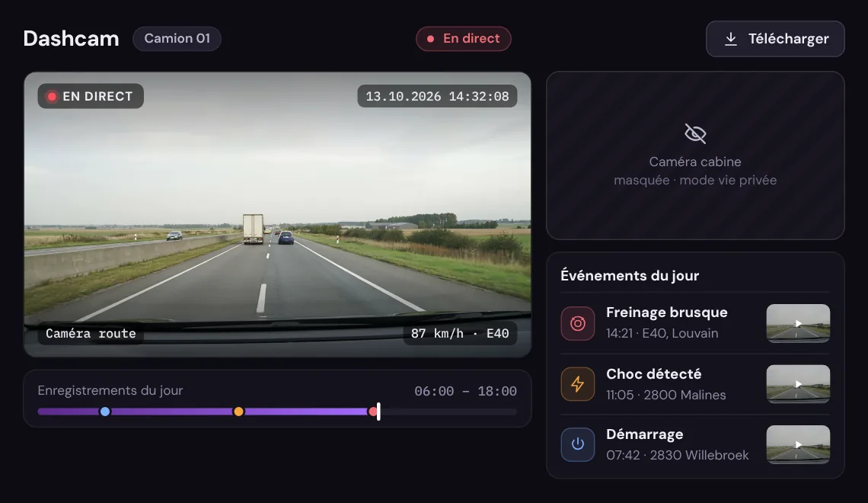
Task: Click the live road camera video feed
Action: (x=277, y=214)
